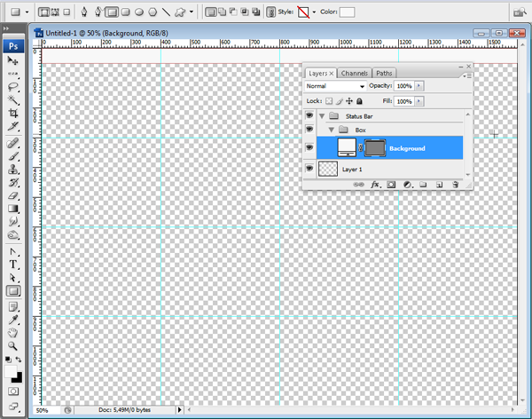532x419 pixels.
Task: Select the Lasso tool
Action: (x=13, y=87)
